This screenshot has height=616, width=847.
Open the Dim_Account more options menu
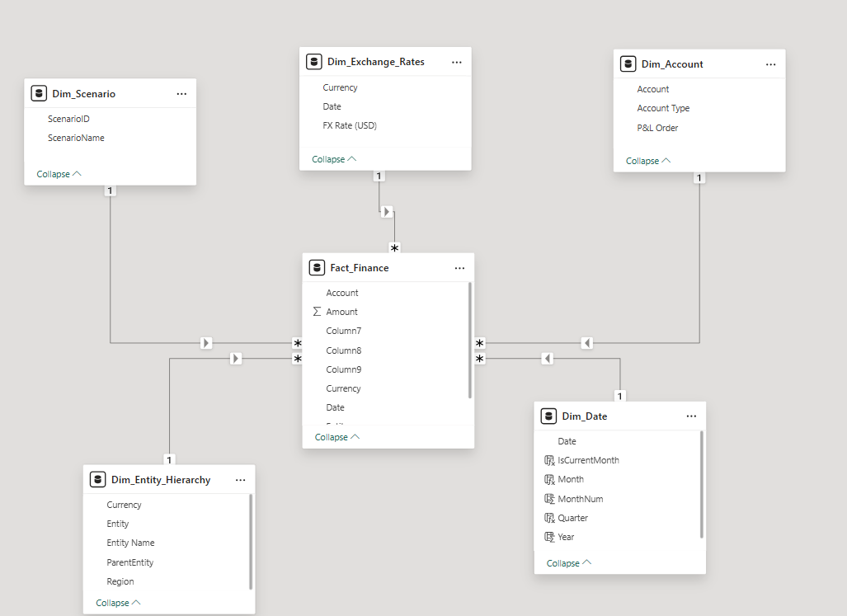(x=770, y=63)
